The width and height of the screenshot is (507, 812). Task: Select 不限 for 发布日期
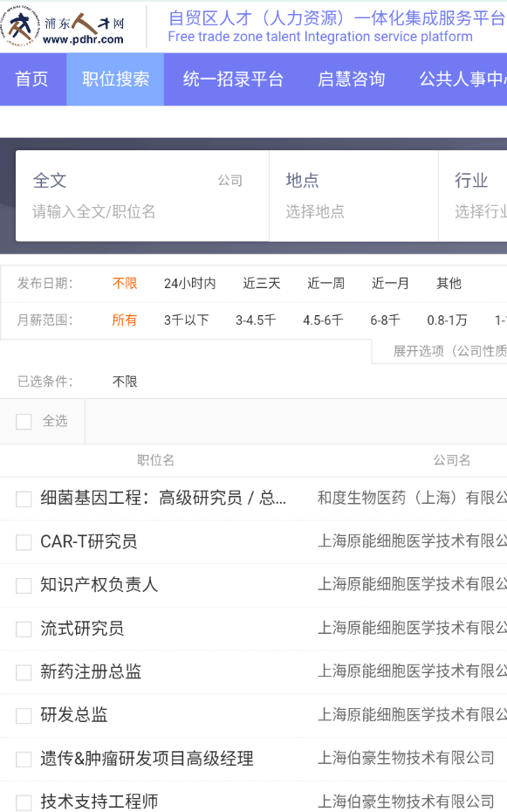(x=125, y=283)
